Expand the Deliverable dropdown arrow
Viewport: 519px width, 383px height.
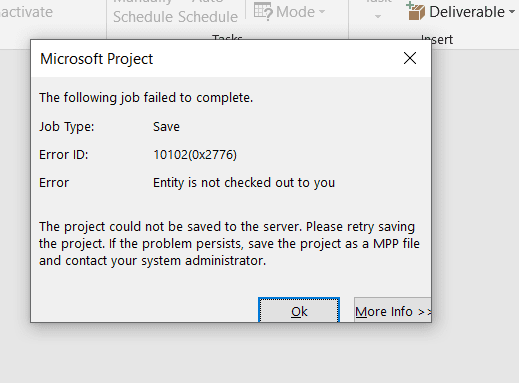[x=512, y=12]
